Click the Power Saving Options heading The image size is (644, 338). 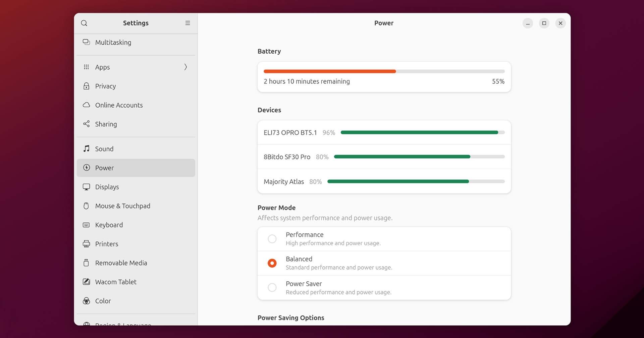[291, 318]
